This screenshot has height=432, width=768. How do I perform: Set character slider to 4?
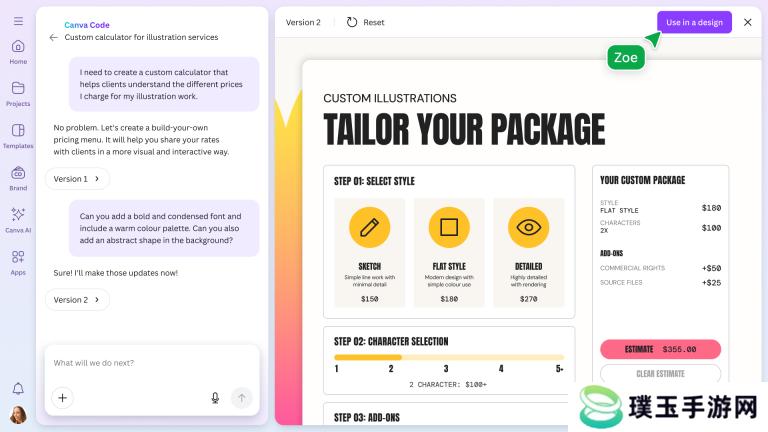501,369
